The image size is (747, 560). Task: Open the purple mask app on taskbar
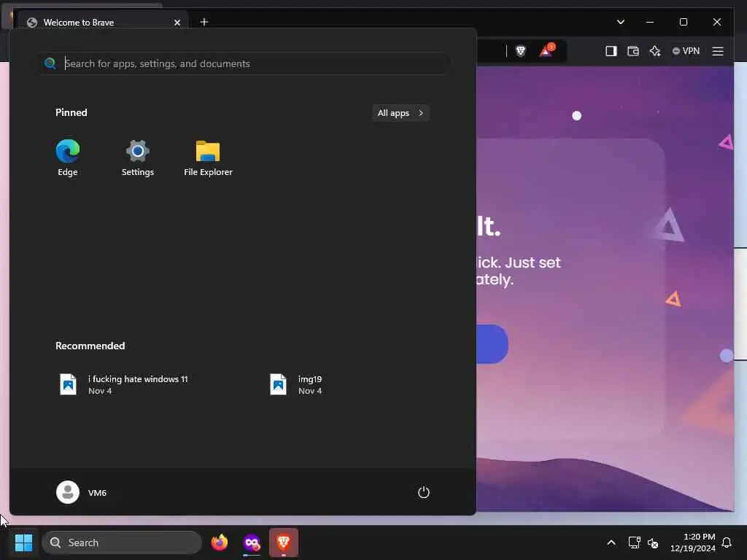[252, 542]
